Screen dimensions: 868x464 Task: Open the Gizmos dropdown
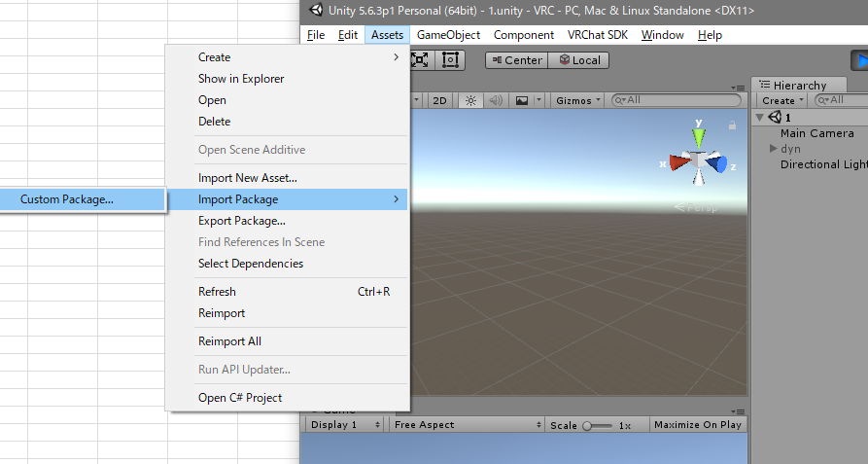point(578,100)
